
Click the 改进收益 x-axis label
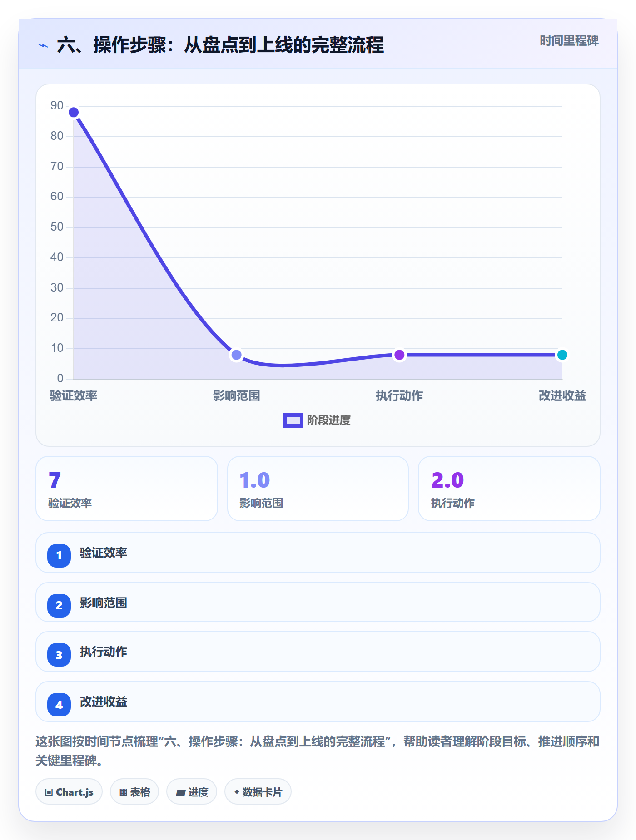point(562,396)
